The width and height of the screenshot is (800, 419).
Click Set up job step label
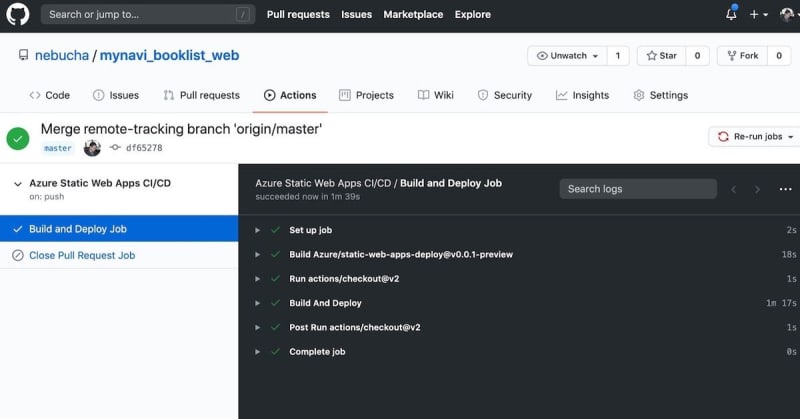tap(310, 230)
